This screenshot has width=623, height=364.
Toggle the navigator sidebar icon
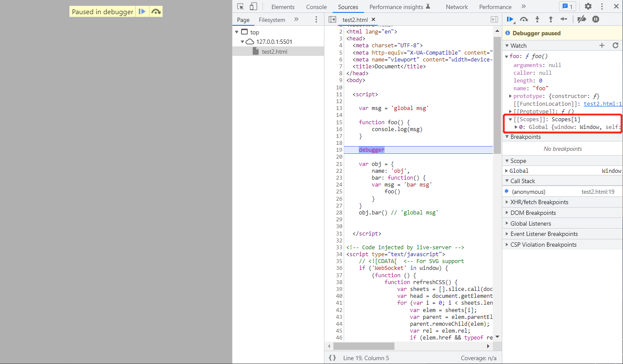(x=332, y=19)
